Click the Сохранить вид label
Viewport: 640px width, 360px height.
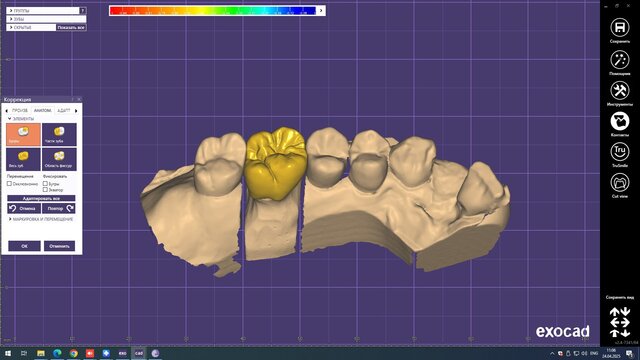pos(620,298)
